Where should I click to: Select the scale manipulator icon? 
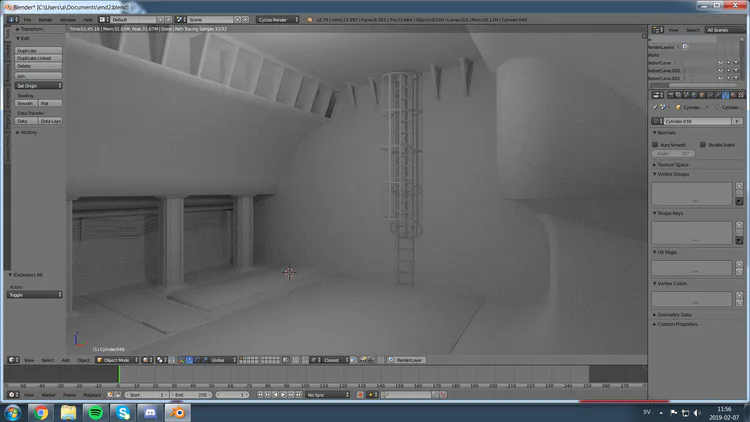point(205,360)
